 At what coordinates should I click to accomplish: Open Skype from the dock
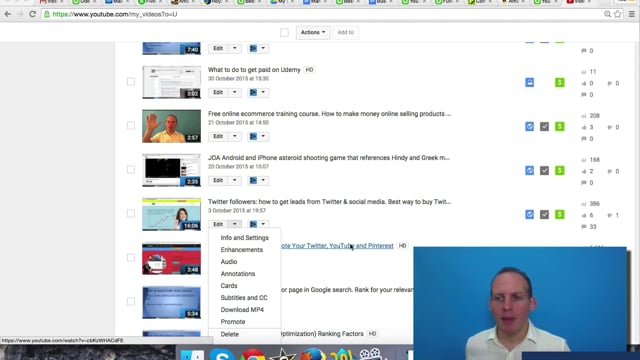click(x=222, y=355)
